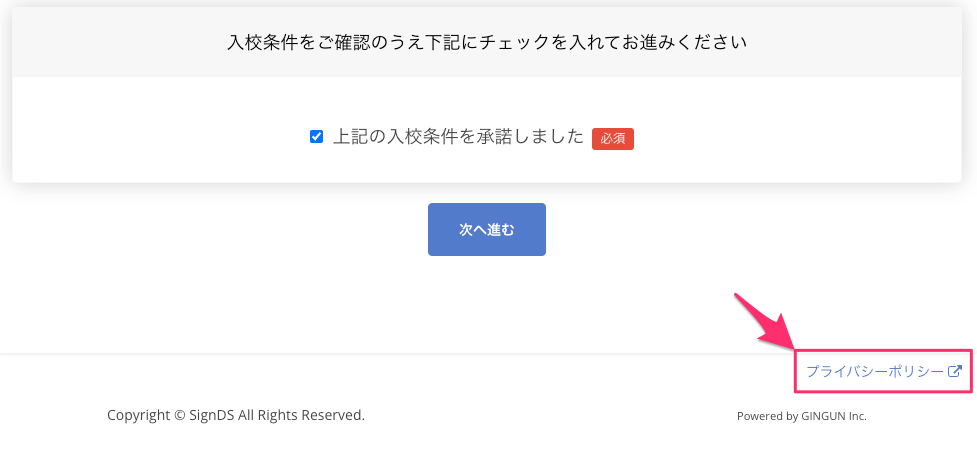
Task: Click the words Powered by in footer
Action: (x=767, y=415)
